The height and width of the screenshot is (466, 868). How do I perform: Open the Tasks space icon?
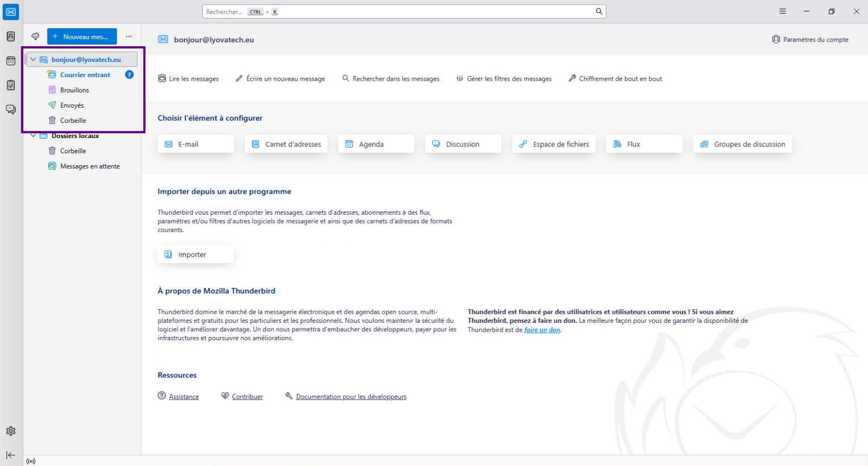coord(11,85)
